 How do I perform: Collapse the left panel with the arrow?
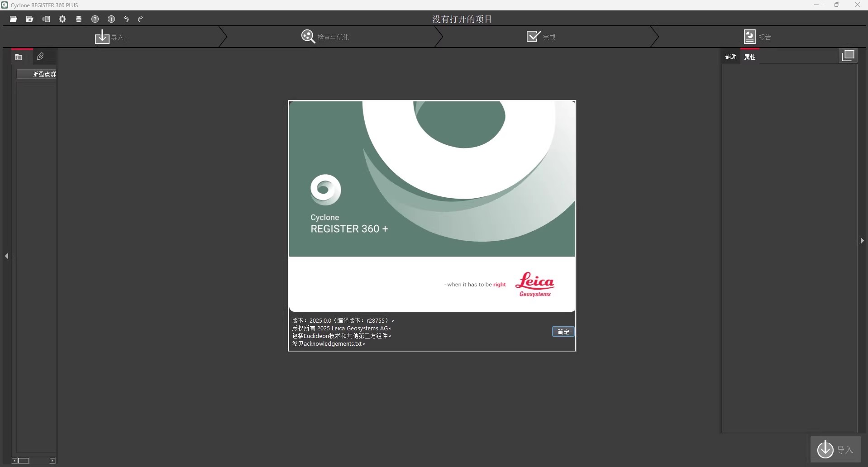coord(7,256)
